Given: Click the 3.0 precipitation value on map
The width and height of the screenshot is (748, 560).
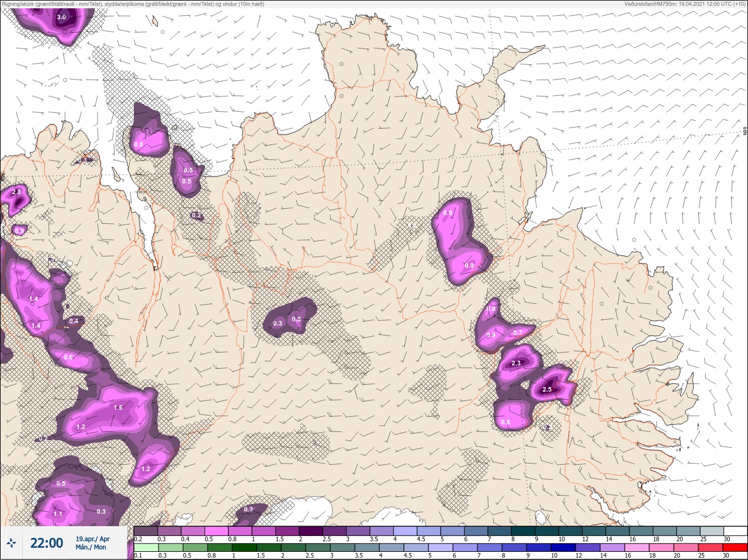Looking at the screenshot, I should 61,18.
